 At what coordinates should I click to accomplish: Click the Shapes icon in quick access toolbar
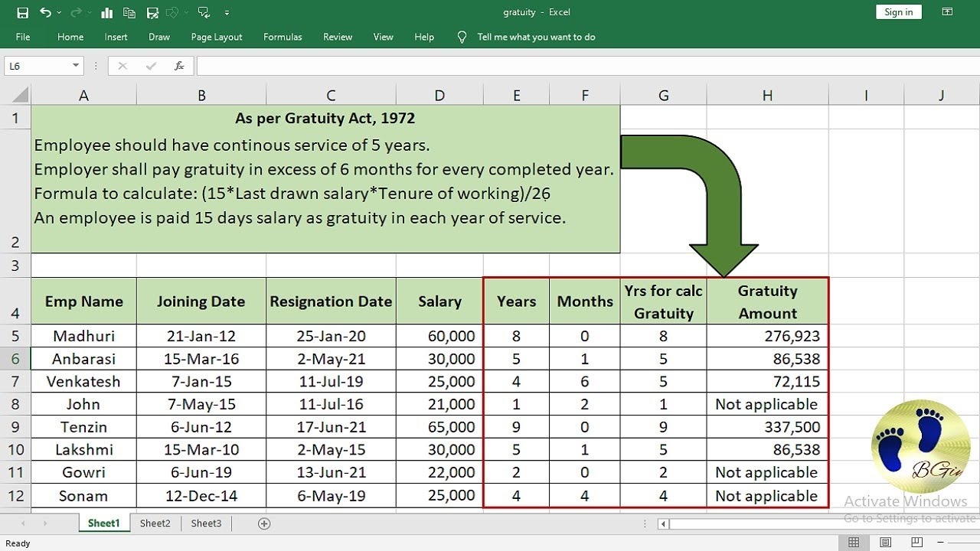(x=171, y=13)
